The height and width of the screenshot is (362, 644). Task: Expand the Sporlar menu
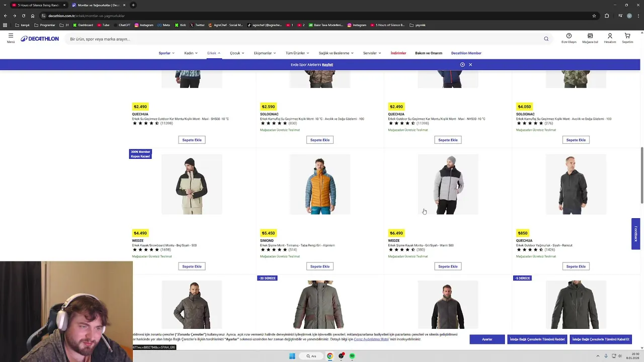[x=167, y=53]
